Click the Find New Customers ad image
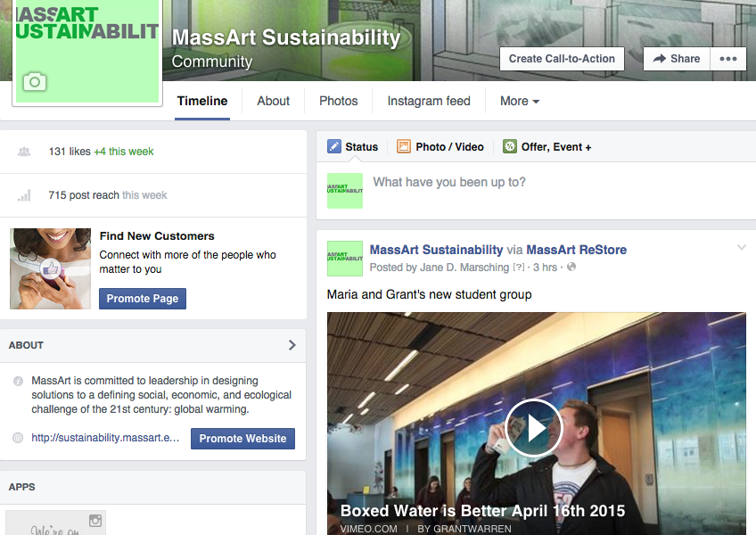This screenshot has width=756, height=535. pyautogui.click(x=50, y=268)
